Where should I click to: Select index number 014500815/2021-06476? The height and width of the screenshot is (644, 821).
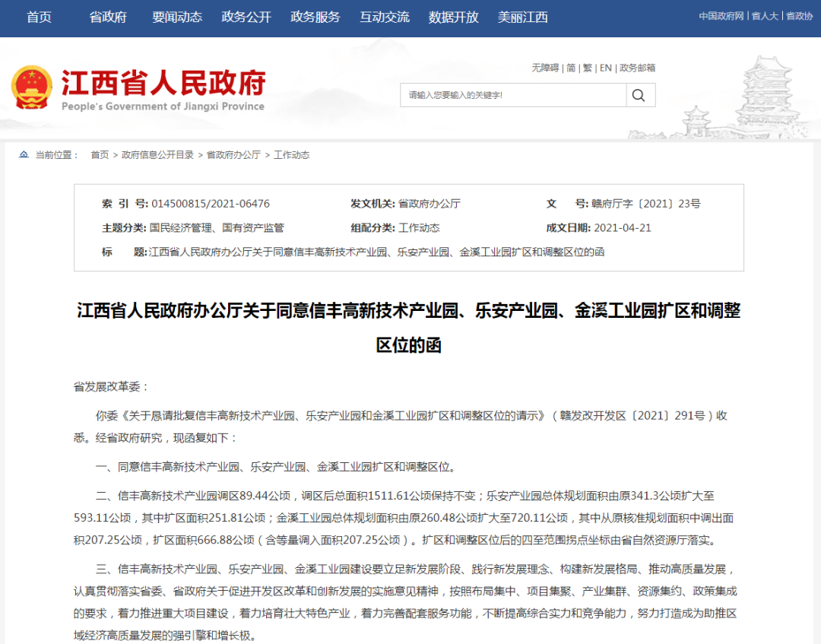(x=211, y=204)
